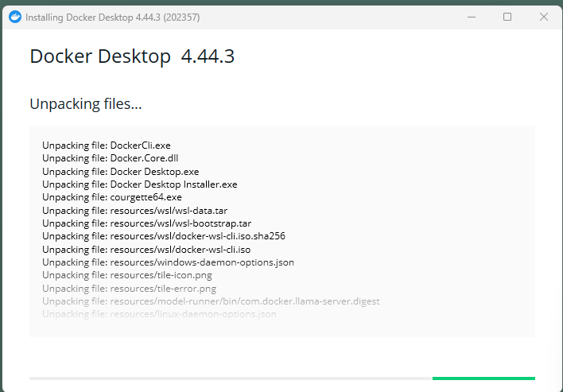The image size is (563, 392).
Task: Select the log line 'DockerCli.exe'
Action: tap(107, 146)
